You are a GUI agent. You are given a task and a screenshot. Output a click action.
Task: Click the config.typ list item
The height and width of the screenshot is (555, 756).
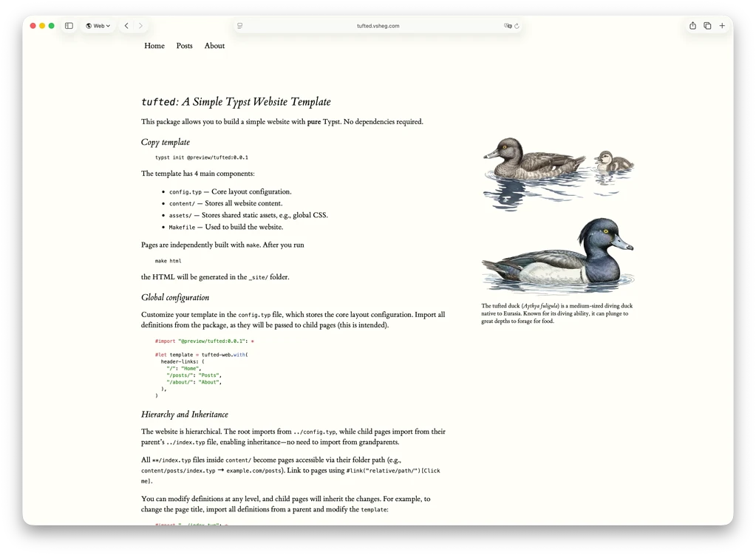click(x=230, y=191)
